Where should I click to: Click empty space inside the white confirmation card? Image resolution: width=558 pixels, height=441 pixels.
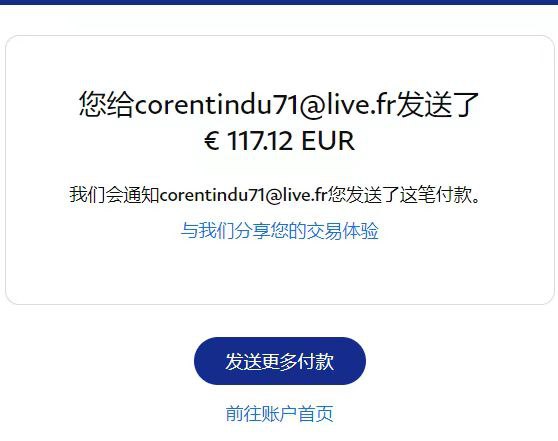(280, 272)
